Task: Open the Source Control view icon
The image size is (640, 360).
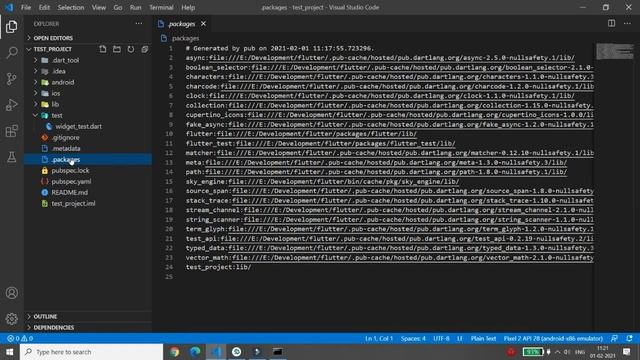Action: pos(11,78)
